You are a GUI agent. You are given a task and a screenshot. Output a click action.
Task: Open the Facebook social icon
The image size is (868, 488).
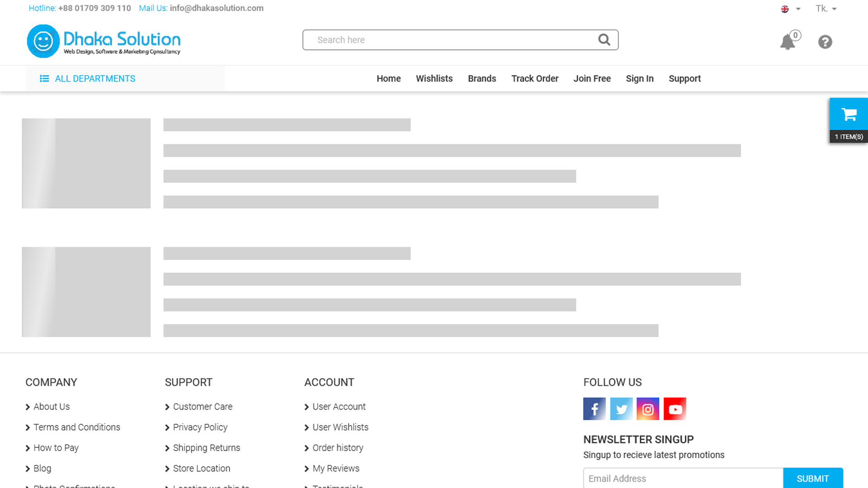click(594, 409)
